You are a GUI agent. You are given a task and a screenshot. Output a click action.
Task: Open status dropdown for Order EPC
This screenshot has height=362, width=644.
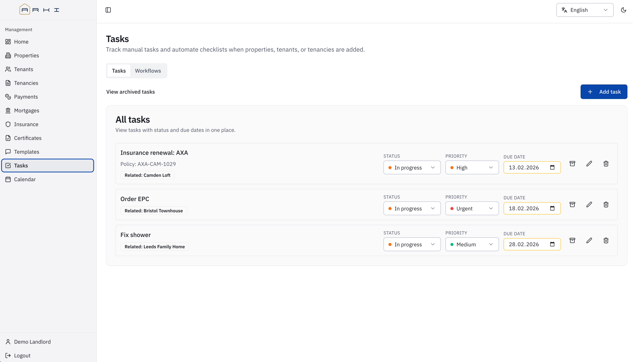pyautogui.click(x=412, y=208)
